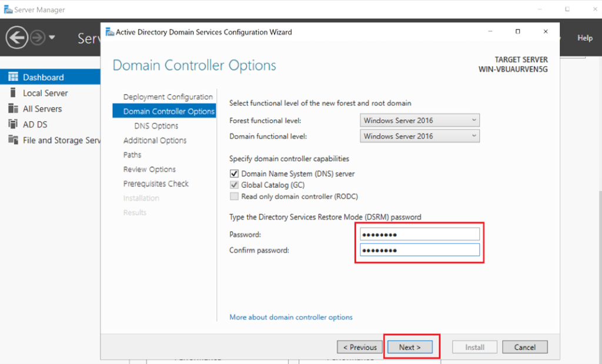Go to Prerequisites Check step
Screen dimensions: 602x364
[x=156, y=183]
